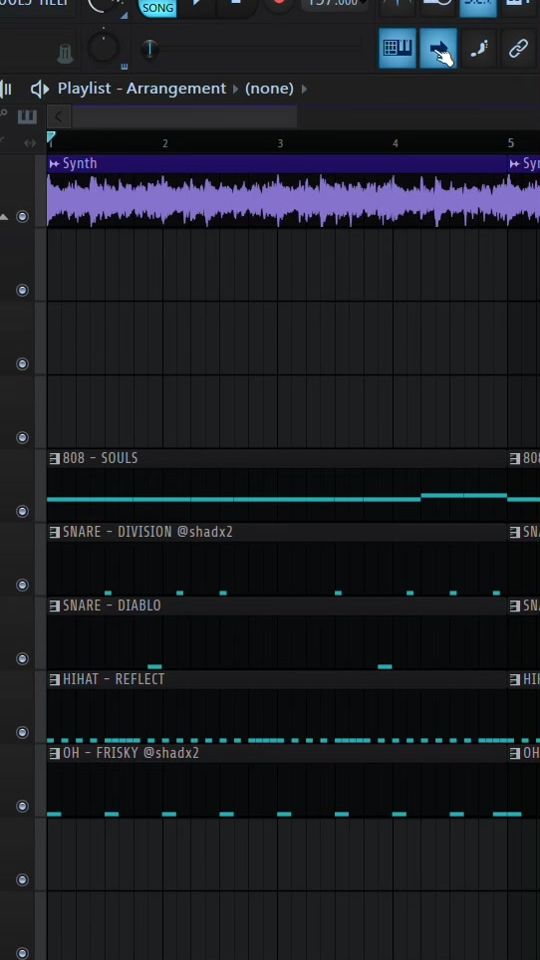Image resolution: width=540 pixels, height=960 pixels.
Task: Mute the Synth track via green light
Action: (23, 216)
